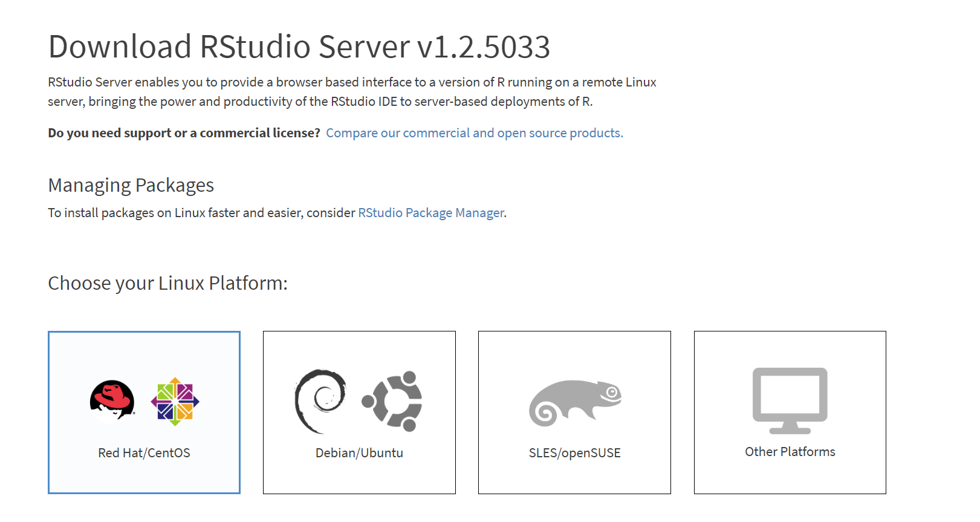Click the openSUSE chameleon logo
The height and width of the screenshot is (522, 980).
[575, 403]
